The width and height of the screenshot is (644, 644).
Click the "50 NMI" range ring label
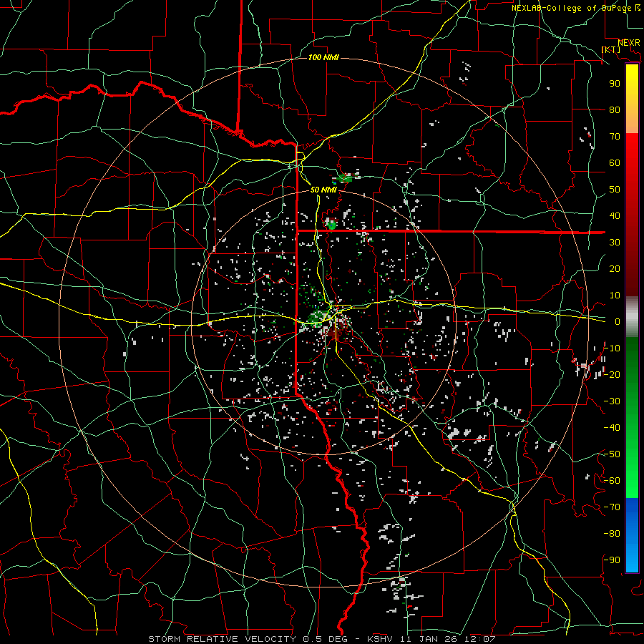323,190
